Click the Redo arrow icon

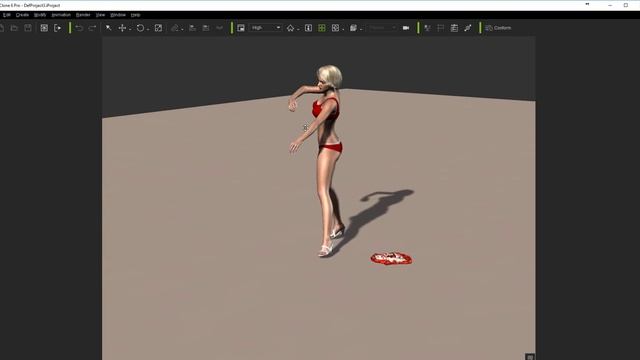pos(93,28)
